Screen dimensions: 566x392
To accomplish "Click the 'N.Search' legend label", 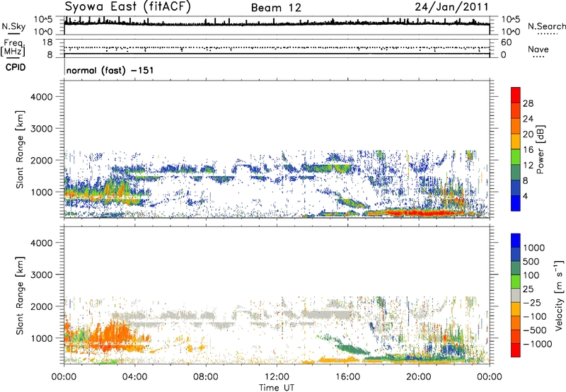I will click(546, 26).
